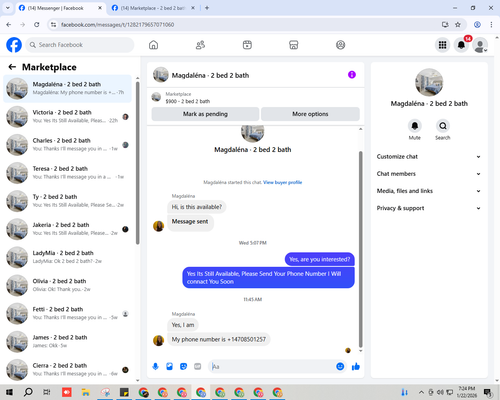
Task: Open the Chrome profile icon
Action: pos(477,24)
